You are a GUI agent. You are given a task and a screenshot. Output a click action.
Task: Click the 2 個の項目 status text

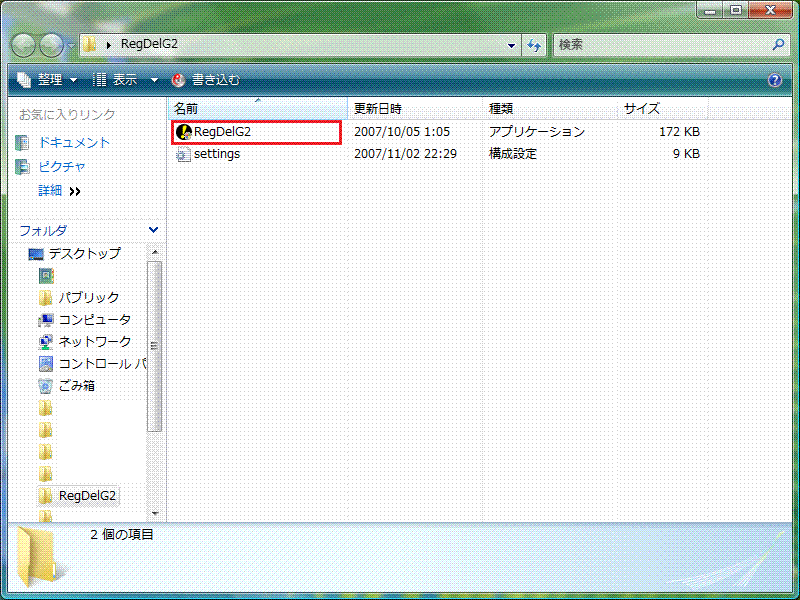(x=122, y=535)
